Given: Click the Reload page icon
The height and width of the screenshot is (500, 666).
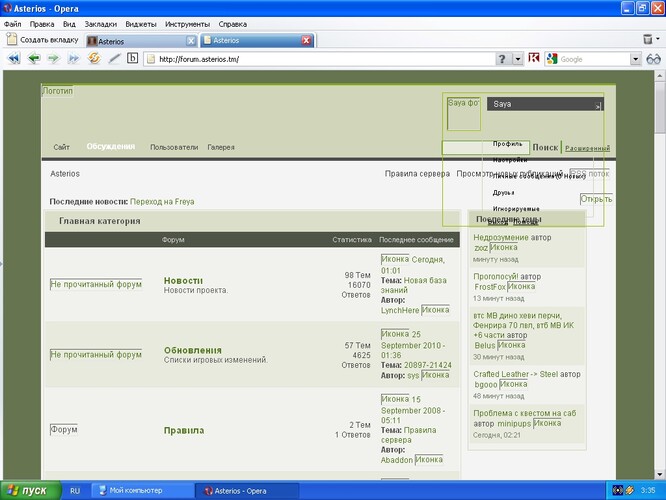Looking at the screenshot, I should (93, 59).
